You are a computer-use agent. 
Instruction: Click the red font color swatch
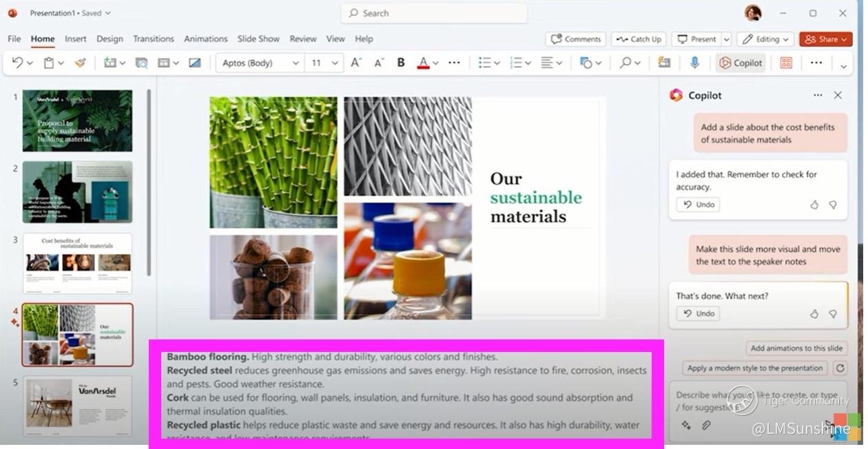(424, 63)
